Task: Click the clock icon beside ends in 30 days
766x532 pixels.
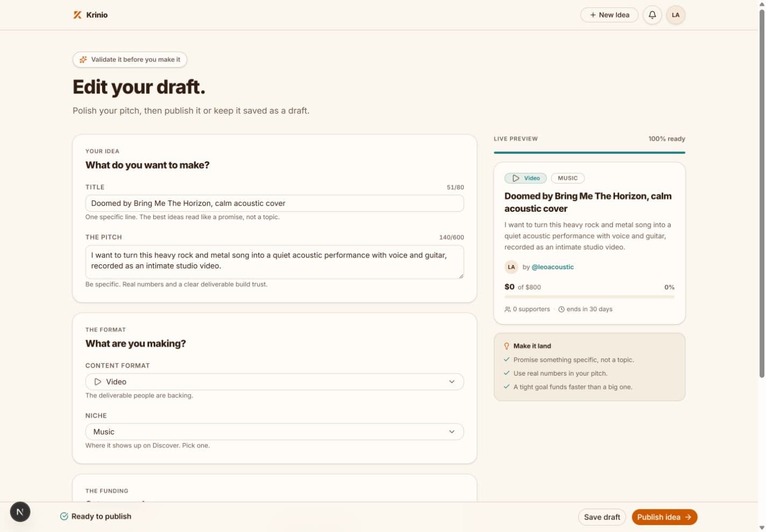Action: (x=561, y=310)
